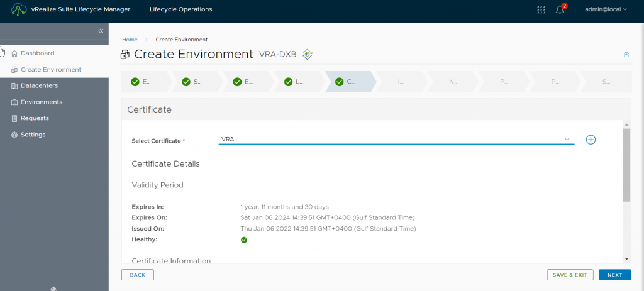644x291 pixels.
Task: Go to the N... wizard step
Action: coord(453,82)
